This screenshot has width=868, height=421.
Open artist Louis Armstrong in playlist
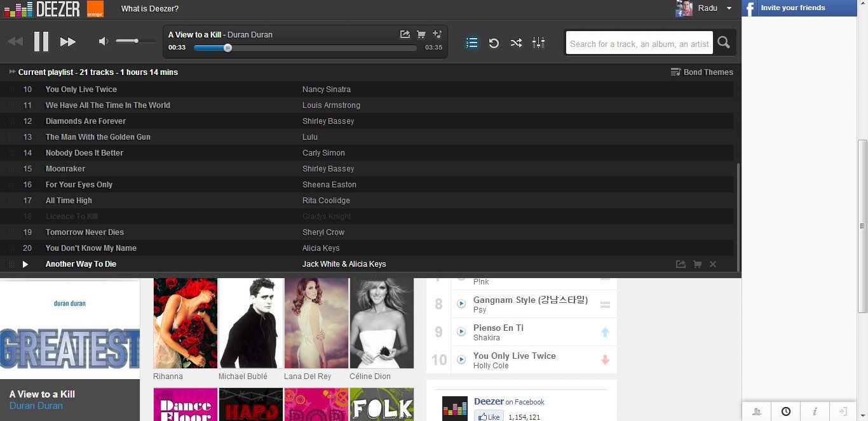(331, 105)
